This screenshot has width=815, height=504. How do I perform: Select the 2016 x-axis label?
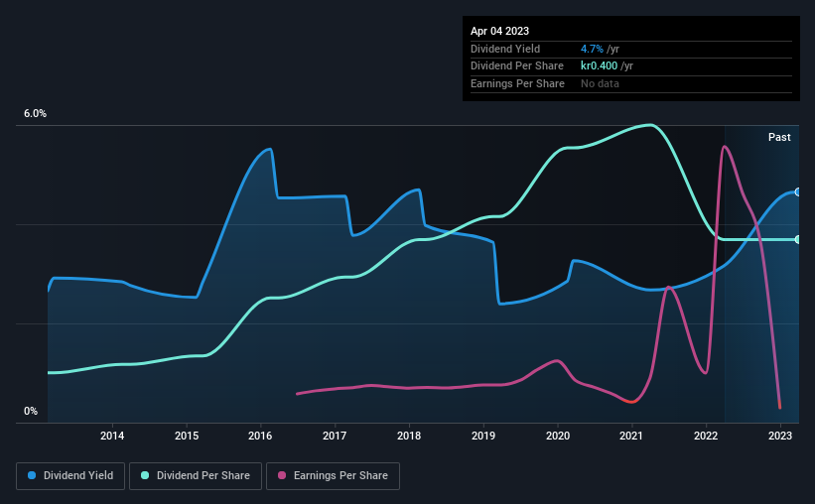click(x=260, y=436)
